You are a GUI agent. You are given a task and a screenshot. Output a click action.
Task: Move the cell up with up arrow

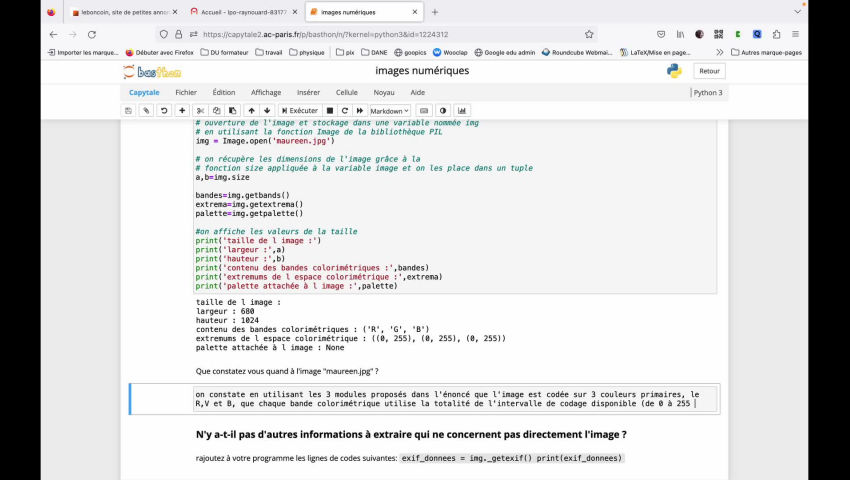pos(251,110)
